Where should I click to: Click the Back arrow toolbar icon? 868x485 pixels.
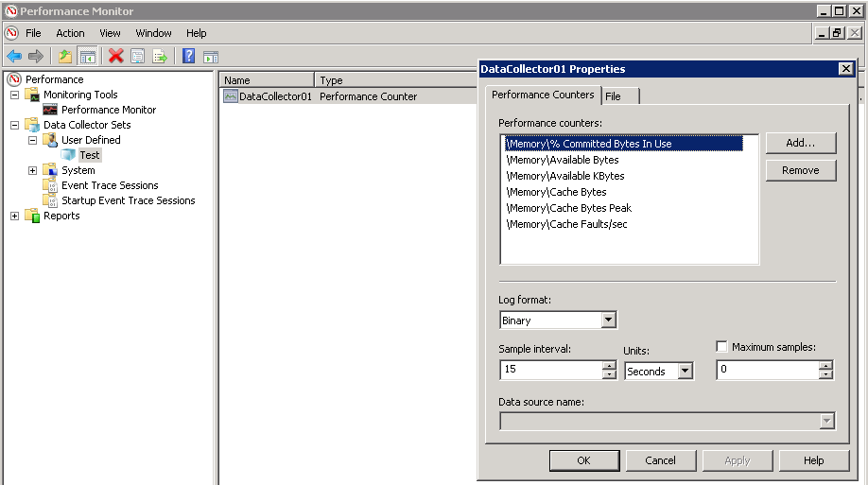[14, 57]
